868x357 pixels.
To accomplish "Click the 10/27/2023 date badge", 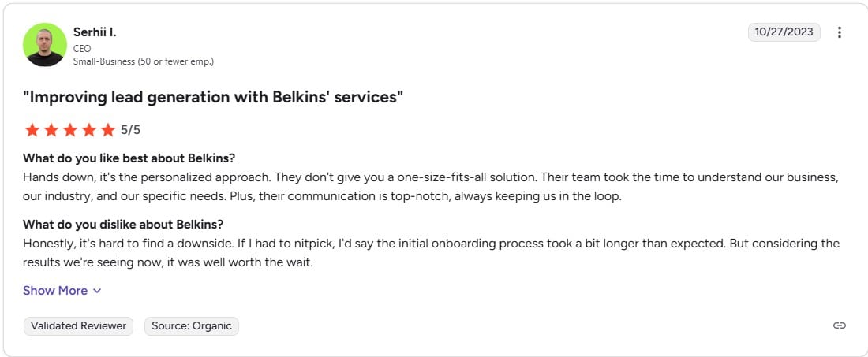I will pyautogui.click(x=784, y=32).
